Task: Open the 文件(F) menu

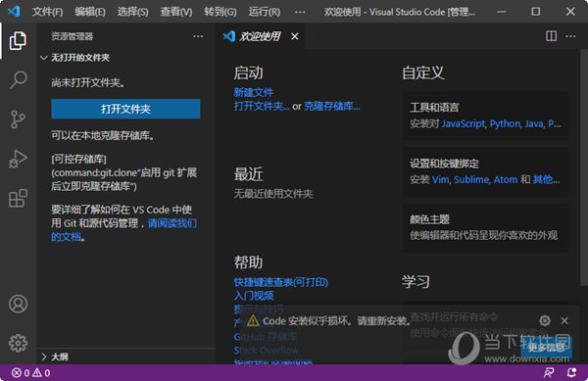Action: [x=47, y=12]
